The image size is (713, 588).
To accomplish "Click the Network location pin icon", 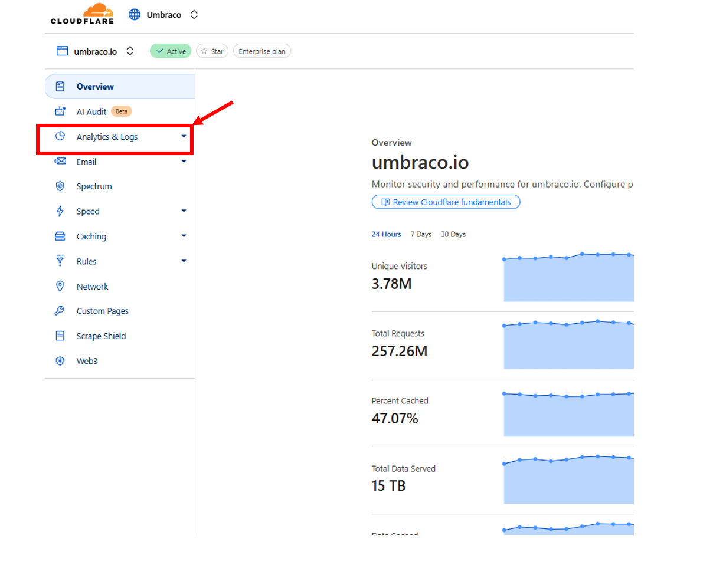I will 60,286.
